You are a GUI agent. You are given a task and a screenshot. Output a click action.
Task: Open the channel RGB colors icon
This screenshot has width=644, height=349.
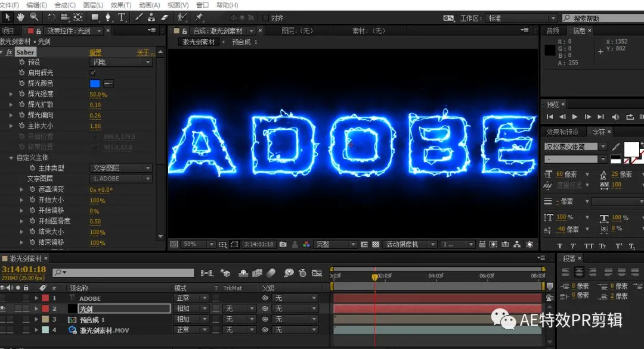pos(306,244)
